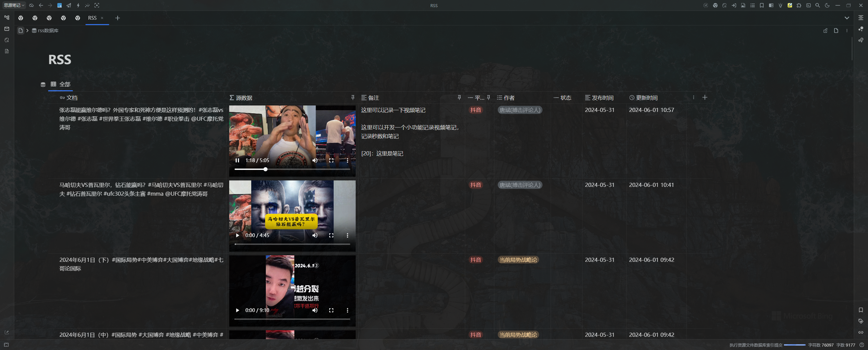Toggle dark mode with the moon icon

[827, 5]
